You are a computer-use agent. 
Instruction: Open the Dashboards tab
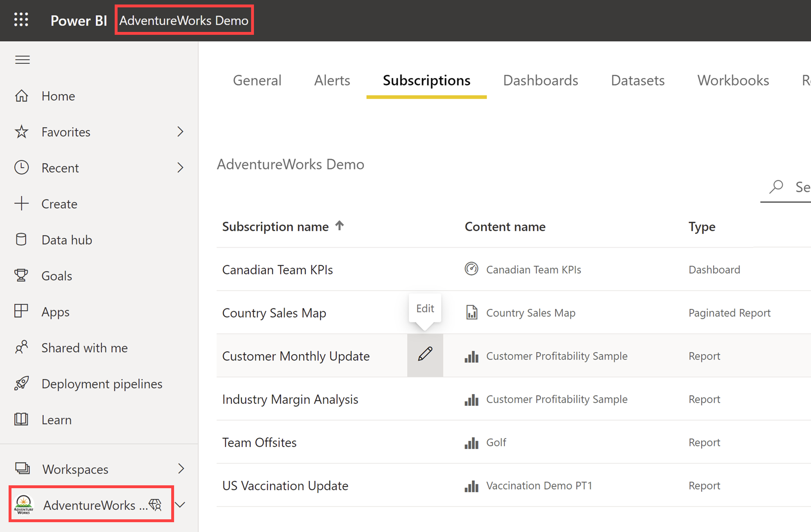point(541,80)
